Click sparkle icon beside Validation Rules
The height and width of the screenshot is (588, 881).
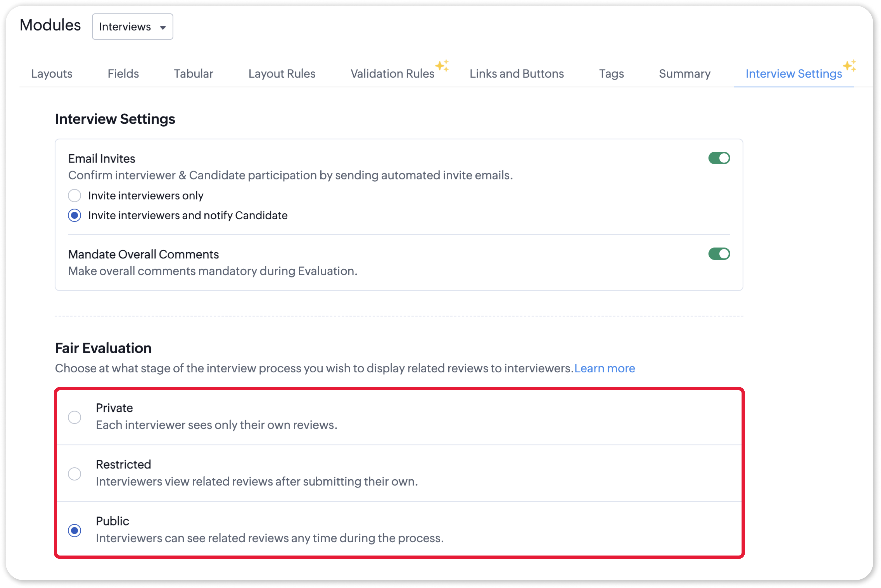[x=442, y=65]
